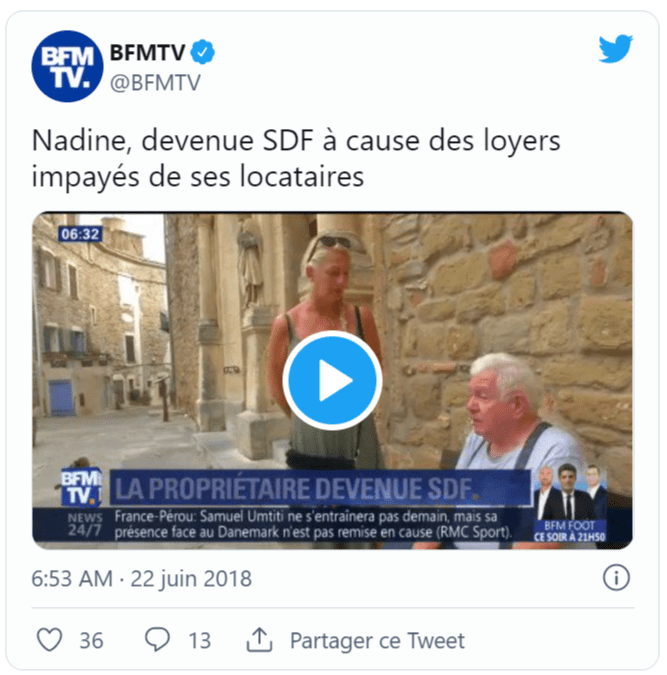667x675 pixels.
Task: Click Partager ce Tweet
Action: pyautogui.click(x=377, y=640)
